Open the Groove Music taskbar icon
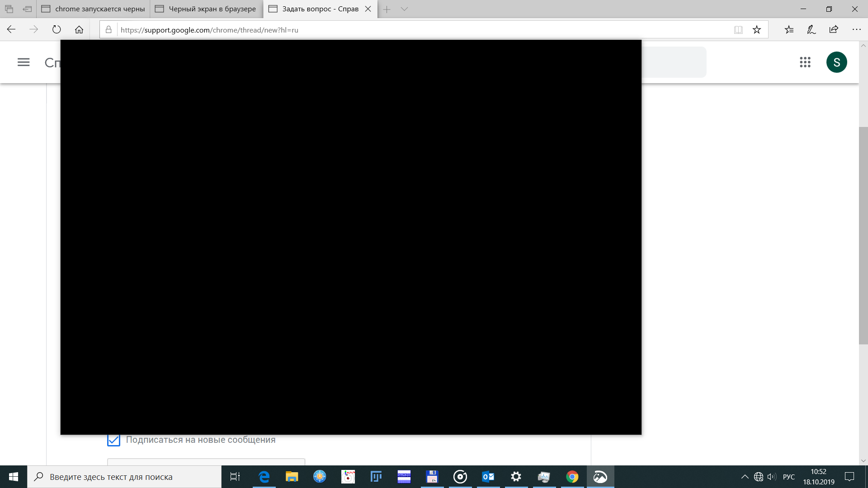This screenshot has width=868, height=488. point(460,477)
